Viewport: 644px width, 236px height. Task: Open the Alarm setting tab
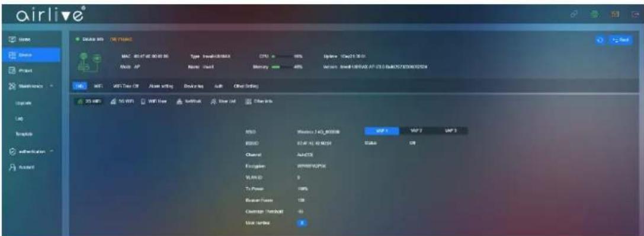click(161, 86)
